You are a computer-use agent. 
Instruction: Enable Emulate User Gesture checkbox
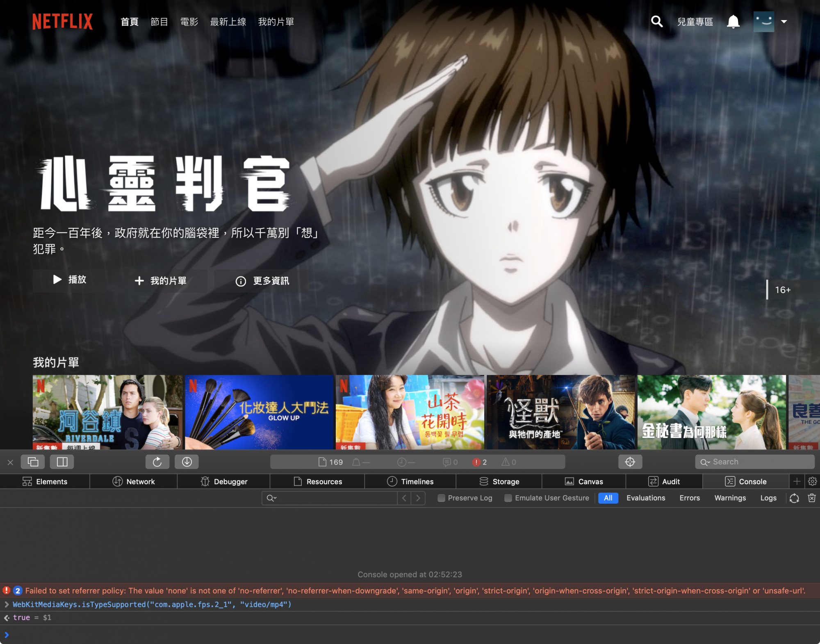pyautogui.click(x=508, y=498)
